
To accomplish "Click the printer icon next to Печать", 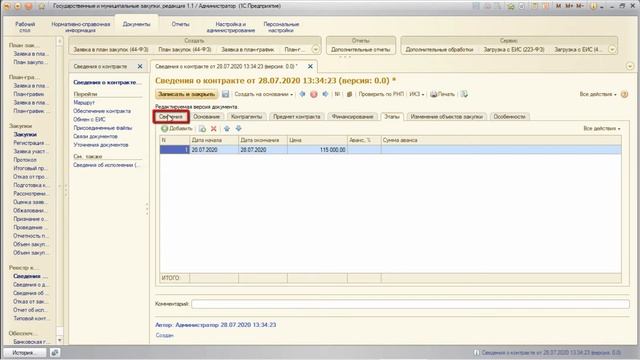I will click(x=433, y=94).
